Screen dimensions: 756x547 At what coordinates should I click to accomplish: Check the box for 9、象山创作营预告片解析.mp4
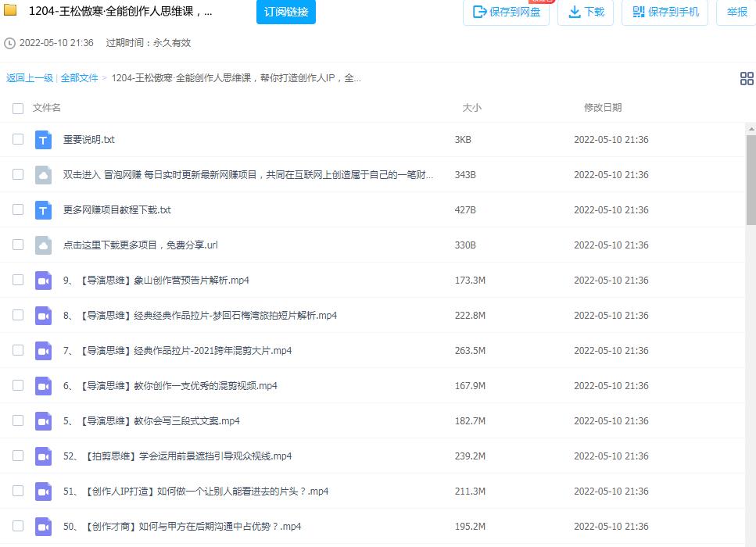coord(18,280)
